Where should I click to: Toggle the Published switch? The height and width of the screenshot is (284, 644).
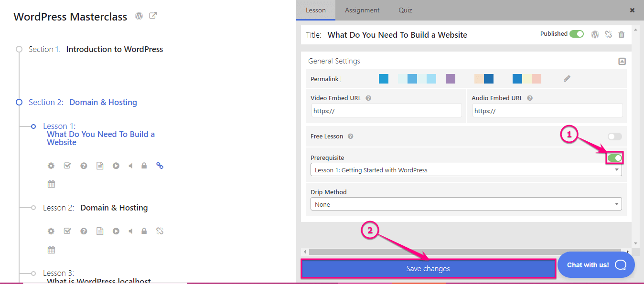click(x=577, y=34)
